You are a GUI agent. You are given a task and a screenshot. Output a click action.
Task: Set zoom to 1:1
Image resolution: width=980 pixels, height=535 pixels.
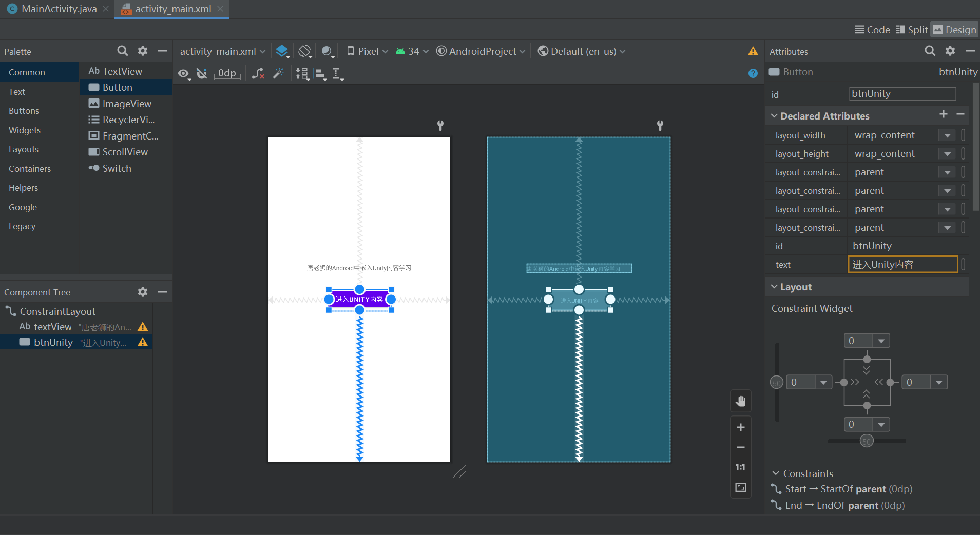click(x=740, y=467)
